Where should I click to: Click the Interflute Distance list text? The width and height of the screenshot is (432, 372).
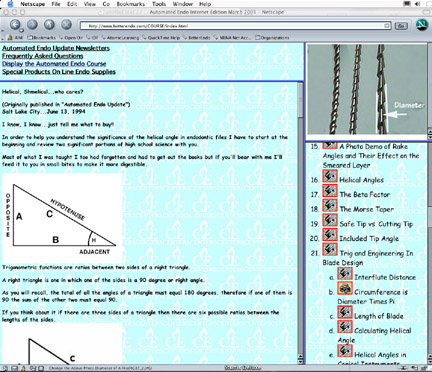coord(385,277)
